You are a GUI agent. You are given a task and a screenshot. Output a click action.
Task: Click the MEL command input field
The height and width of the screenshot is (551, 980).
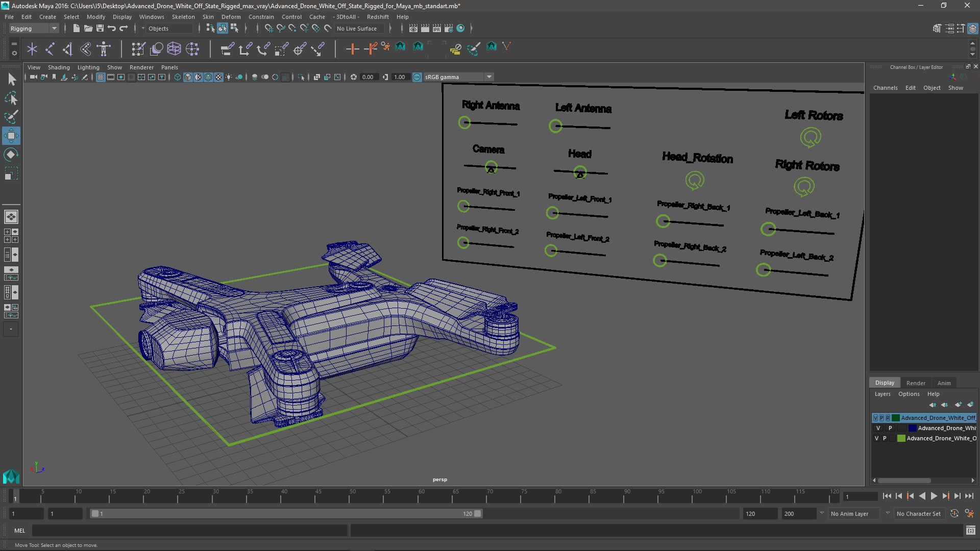[x=189, y=531]
